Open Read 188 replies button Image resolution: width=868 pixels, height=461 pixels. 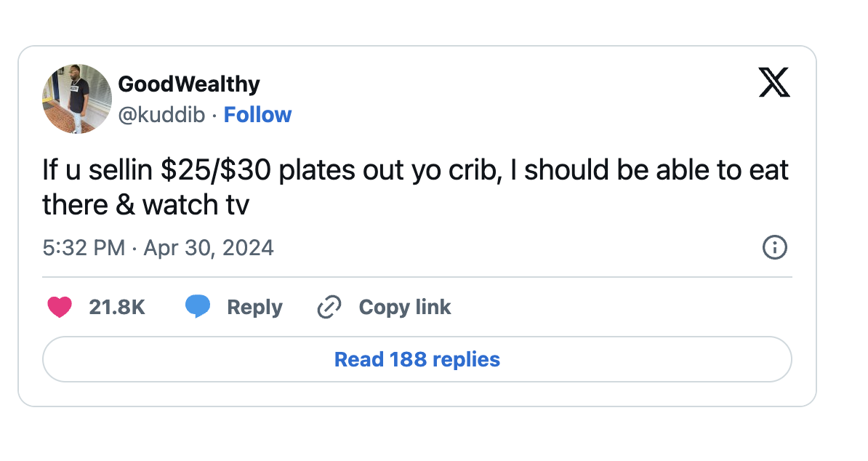pos(417,359)
